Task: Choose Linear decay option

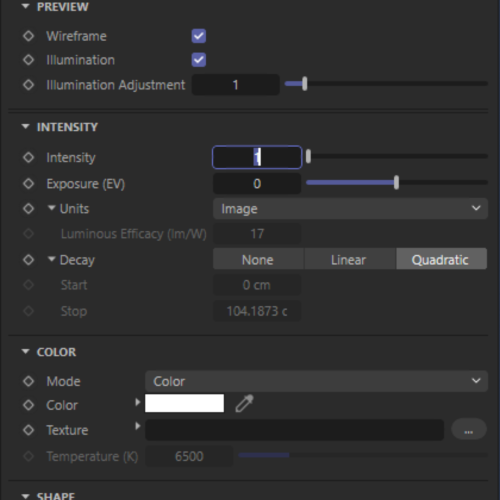Action: (349, 259)
